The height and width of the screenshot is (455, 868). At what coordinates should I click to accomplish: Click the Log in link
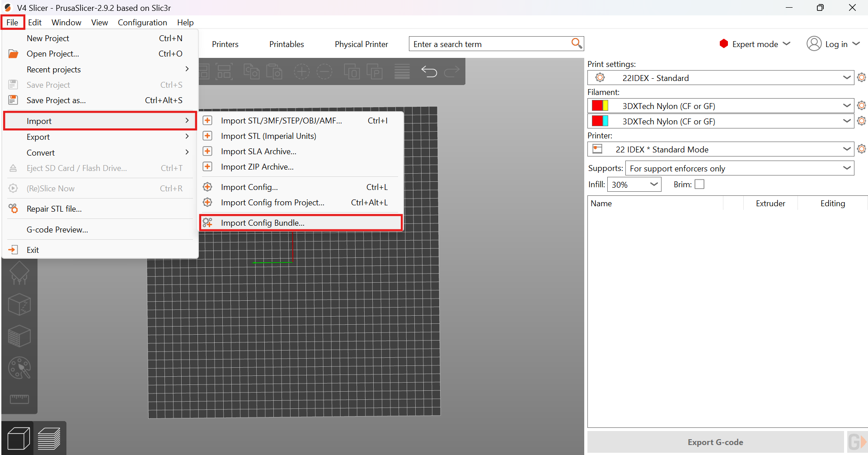pos(836,44)
